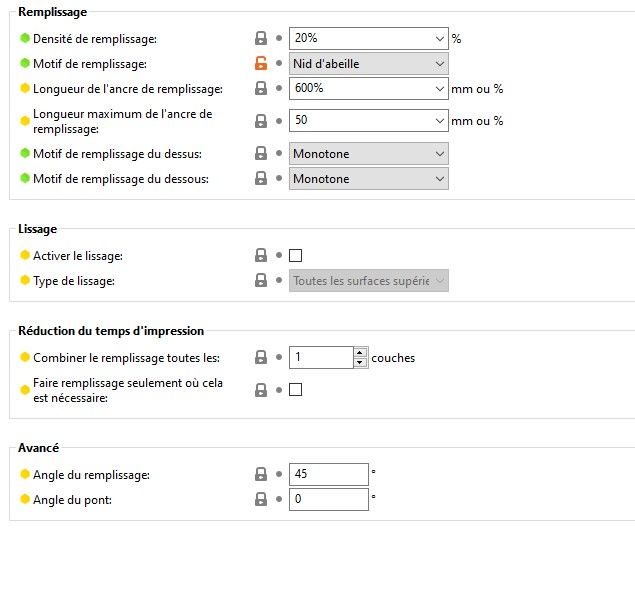Click the Angle du remplissage field showing 45

[x=328, y=475]
